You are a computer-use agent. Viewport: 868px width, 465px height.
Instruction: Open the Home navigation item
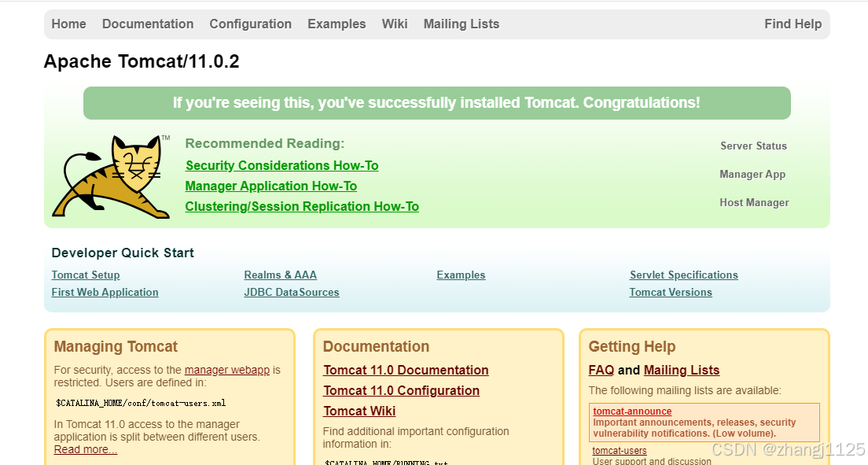pyautogui.click(x=68, y=24)
